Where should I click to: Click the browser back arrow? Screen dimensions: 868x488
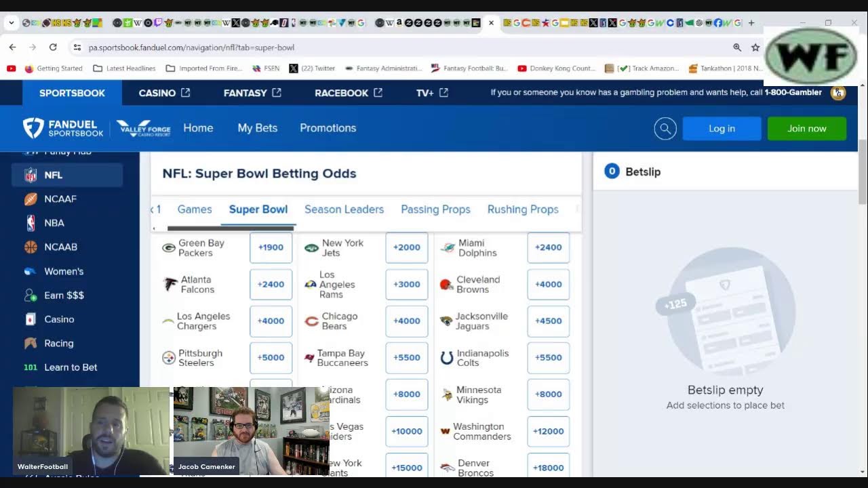pyautogui.click(x=12, y=47)
